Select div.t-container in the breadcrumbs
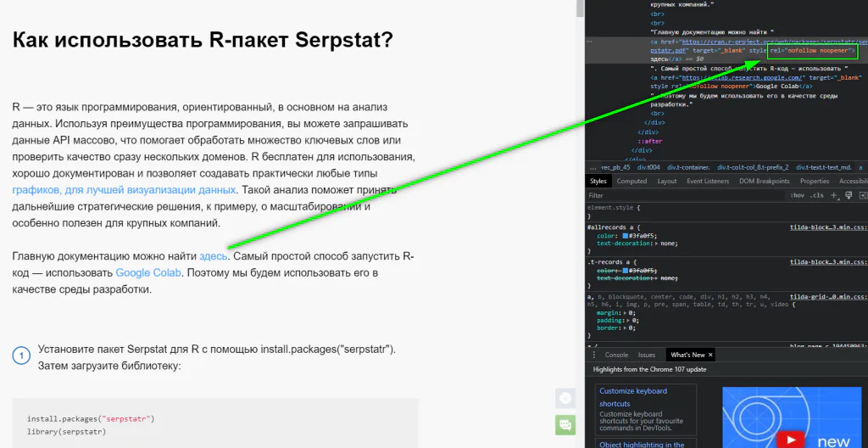The image size is (868, 448). tap(688, 167)
